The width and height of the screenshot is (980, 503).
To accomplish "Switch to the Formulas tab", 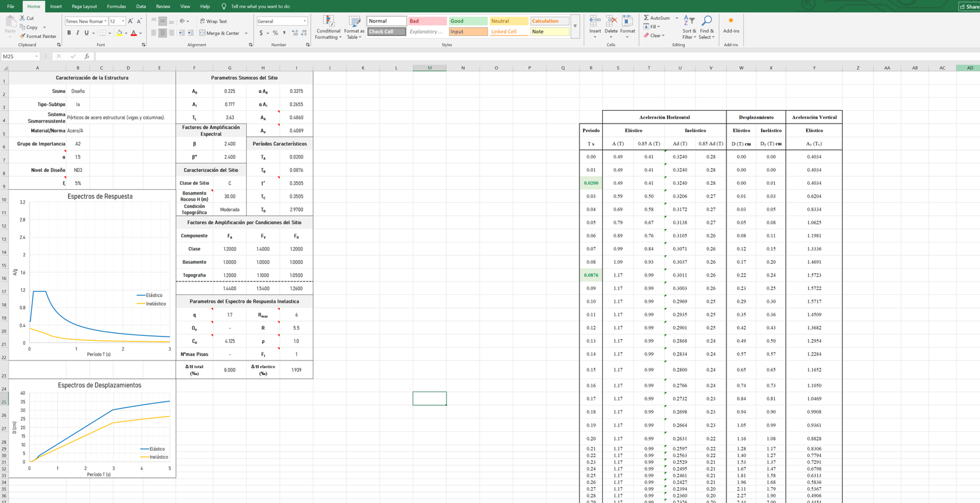I will tap(116, 6).
